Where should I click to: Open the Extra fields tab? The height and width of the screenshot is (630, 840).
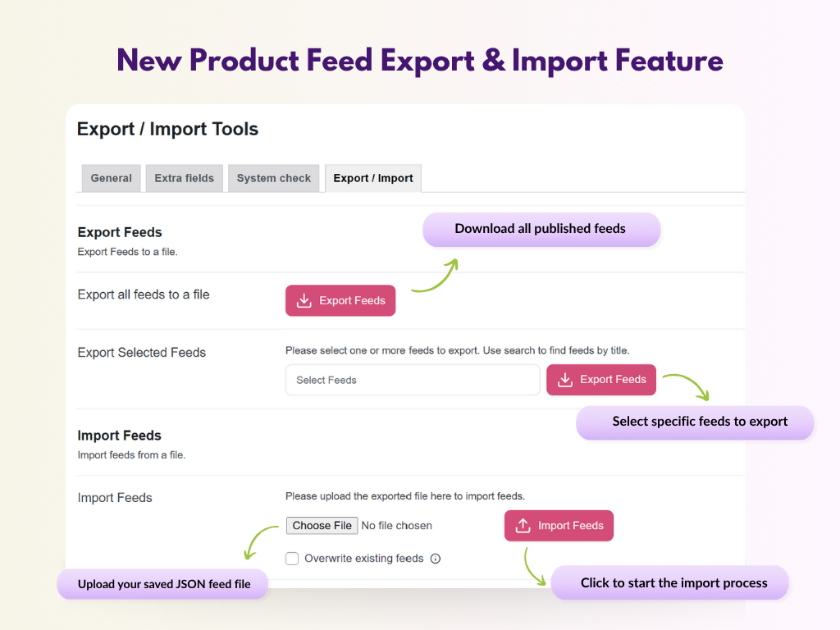[x=184, y=178]
